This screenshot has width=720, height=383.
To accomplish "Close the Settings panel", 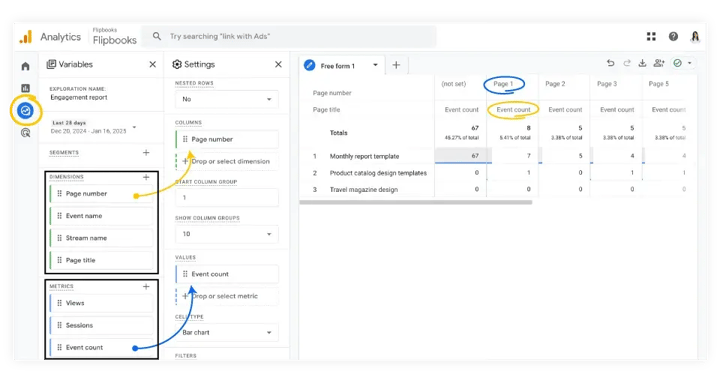I will tap(278, 65).
